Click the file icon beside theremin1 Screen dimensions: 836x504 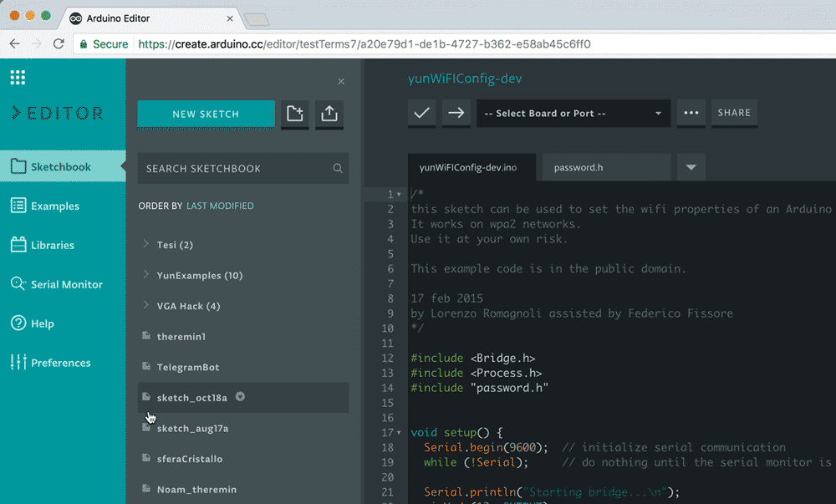coord(146,336)
